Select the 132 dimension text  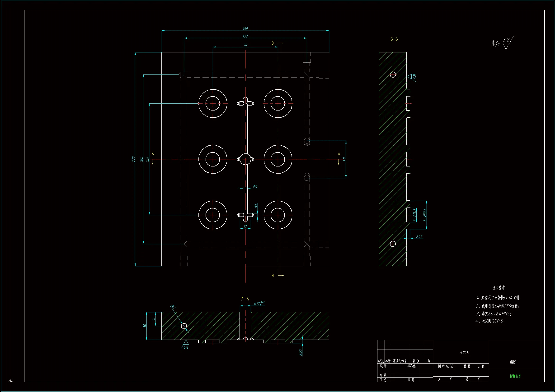click(x=245, y=36)
